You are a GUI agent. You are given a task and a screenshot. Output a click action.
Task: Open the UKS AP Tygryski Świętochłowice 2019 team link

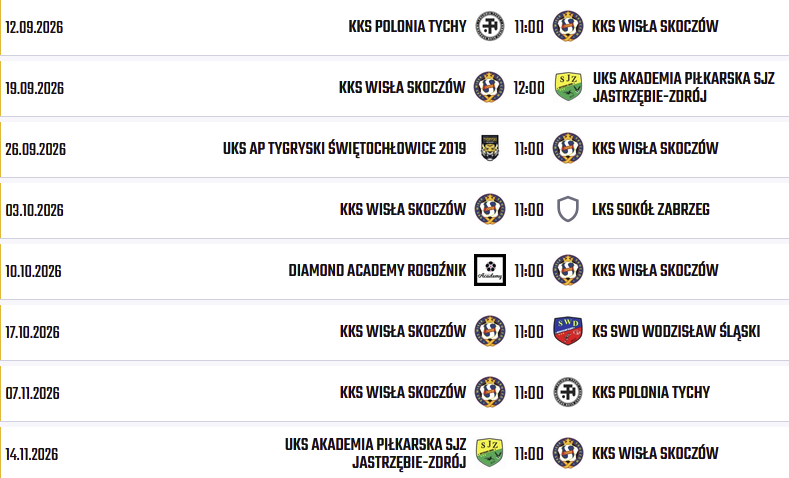[x=345, y=148]
